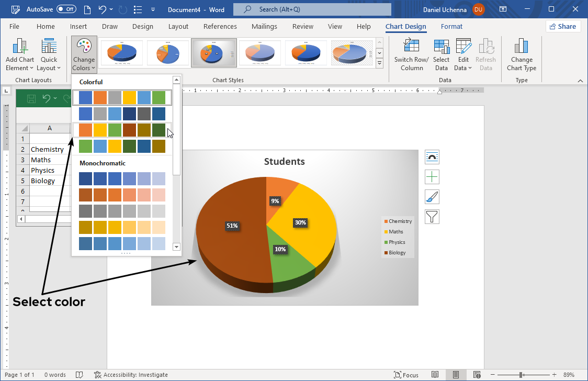Viewport: 588px width, 381px height.
Task: Click the Share button
Action: [563, 26]
